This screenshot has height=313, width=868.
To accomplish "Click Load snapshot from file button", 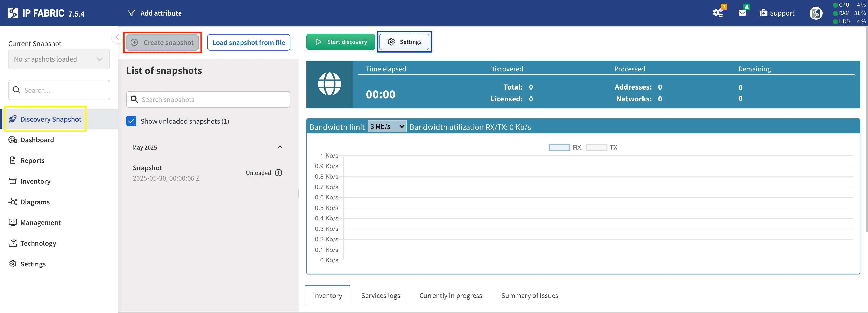I will tap(248, 42).
